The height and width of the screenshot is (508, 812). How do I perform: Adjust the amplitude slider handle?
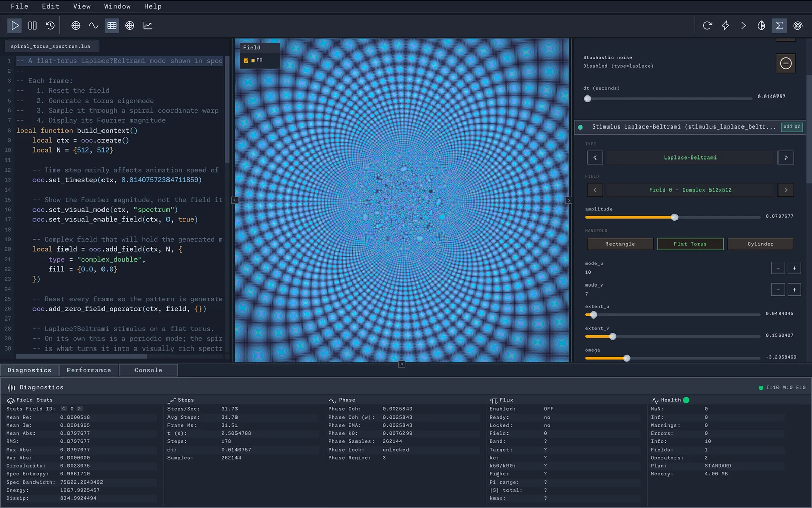(x=674, y=217)
